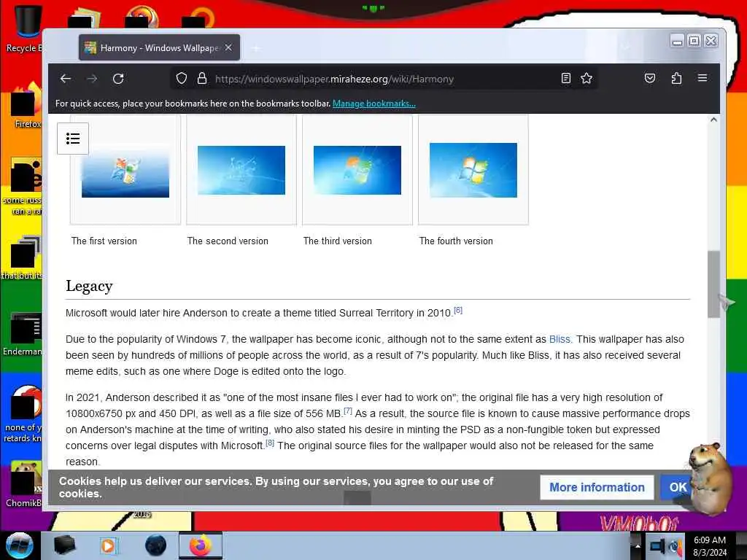Image resolution: width=747 pixels, height=560 pixels.
Task: Accept cookies with the OK button
Action: pos(676,487)
